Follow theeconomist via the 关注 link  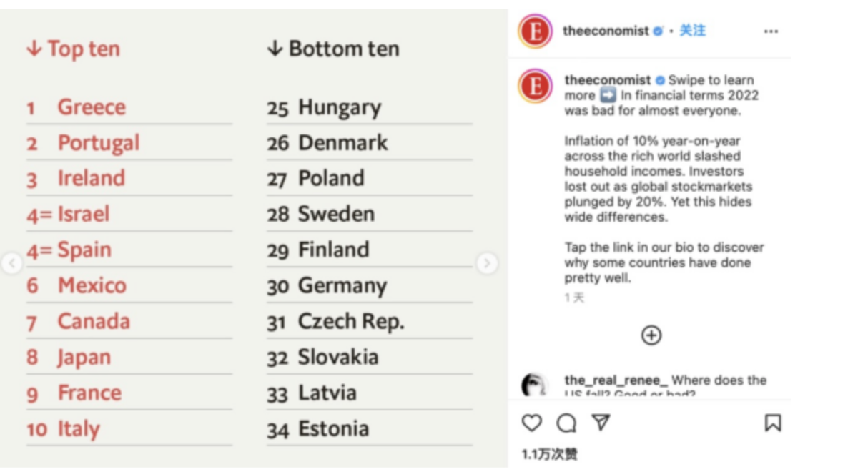(692, 31)
